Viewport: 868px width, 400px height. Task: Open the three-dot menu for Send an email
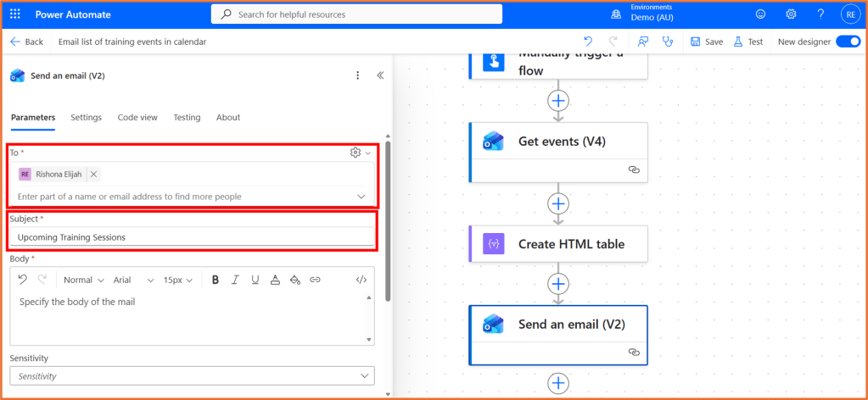357,75
